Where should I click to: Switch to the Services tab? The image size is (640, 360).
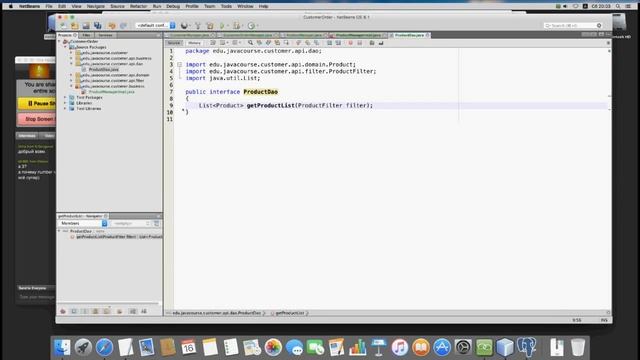(105, 36)
